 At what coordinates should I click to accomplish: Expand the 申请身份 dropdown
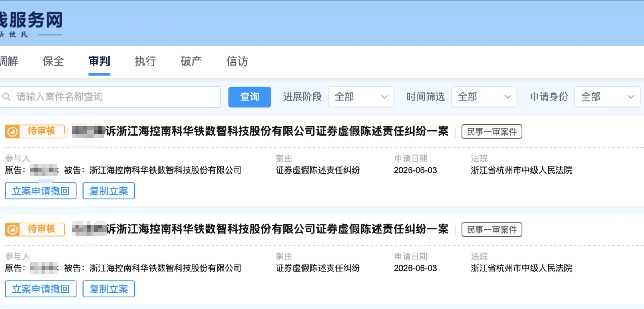click(x=607, y=97)
